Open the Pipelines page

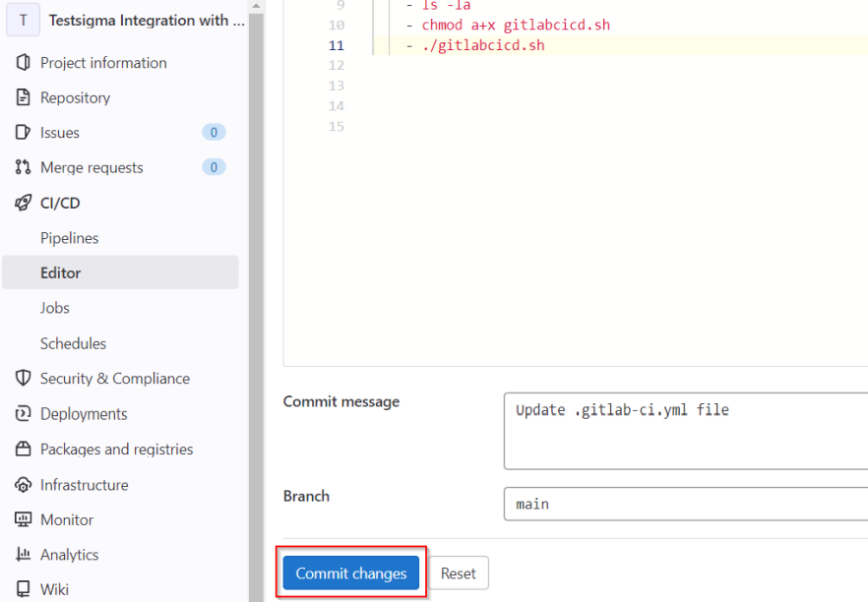point(71,237)
